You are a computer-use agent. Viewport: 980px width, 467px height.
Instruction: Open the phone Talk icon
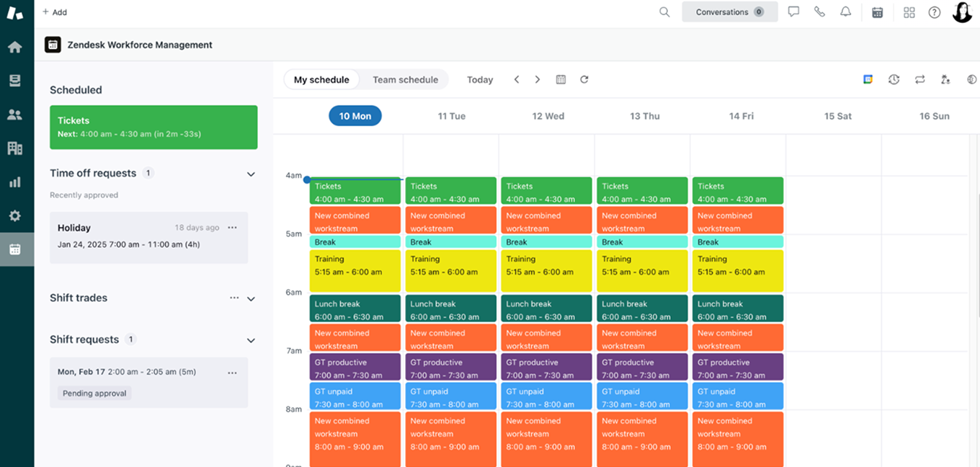pos(819,12)
